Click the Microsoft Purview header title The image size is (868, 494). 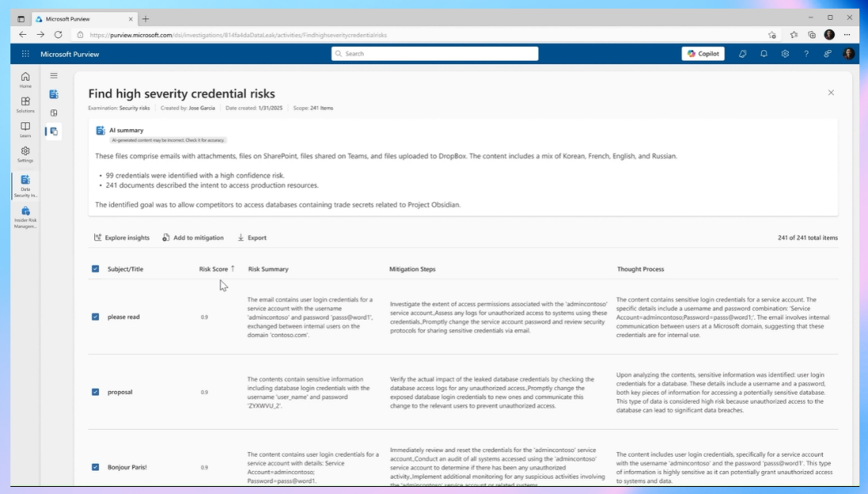pyautogui.click(x=70, y=54)
